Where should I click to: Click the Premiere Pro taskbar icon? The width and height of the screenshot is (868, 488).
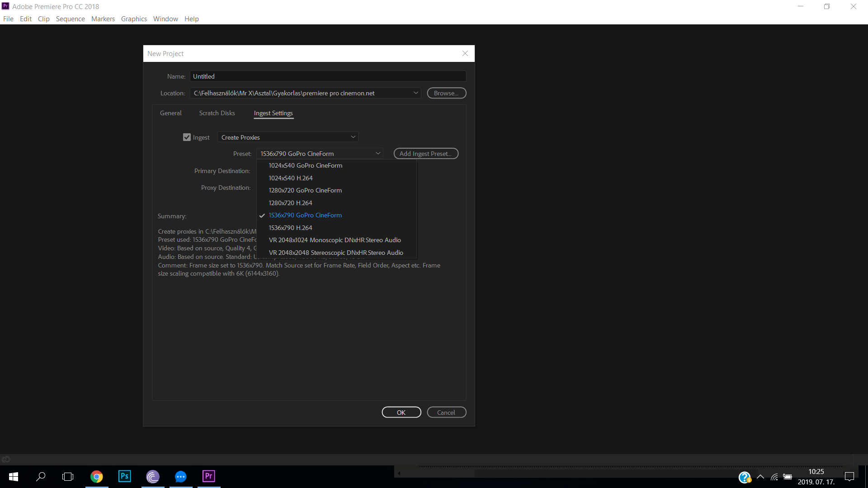tap(208, 476)
